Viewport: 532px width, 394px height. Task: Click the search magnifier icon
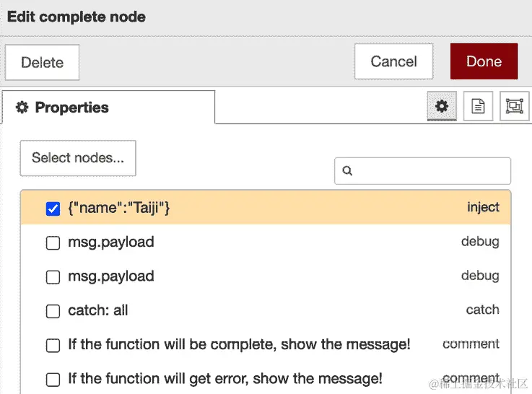click(347, 170)
